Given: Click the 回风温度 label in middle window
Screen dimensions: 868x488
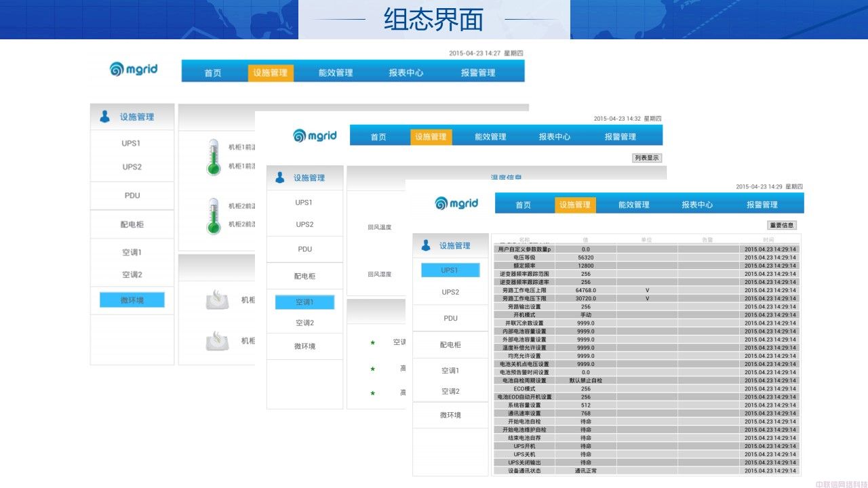Looking at the screenshot, I should pos(380,228).
